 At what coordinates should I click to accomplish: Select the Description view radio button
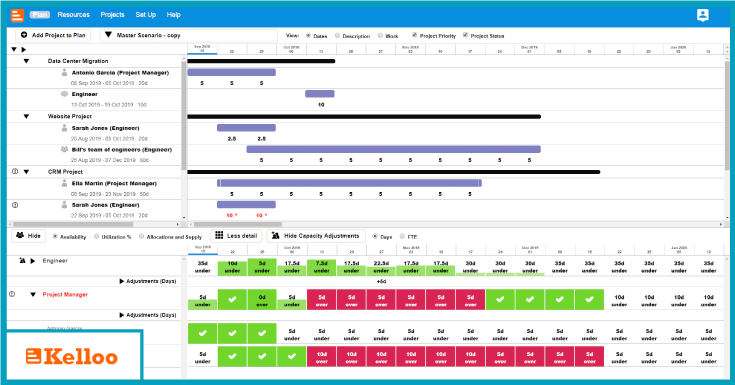tap(338, 36)
